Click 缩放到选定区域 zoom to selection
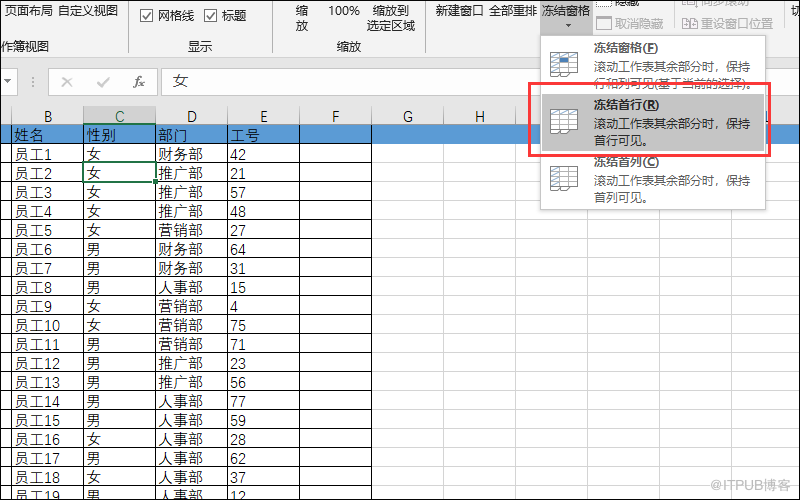The width and height of the screenshot is (800, 500). point(391,18)
